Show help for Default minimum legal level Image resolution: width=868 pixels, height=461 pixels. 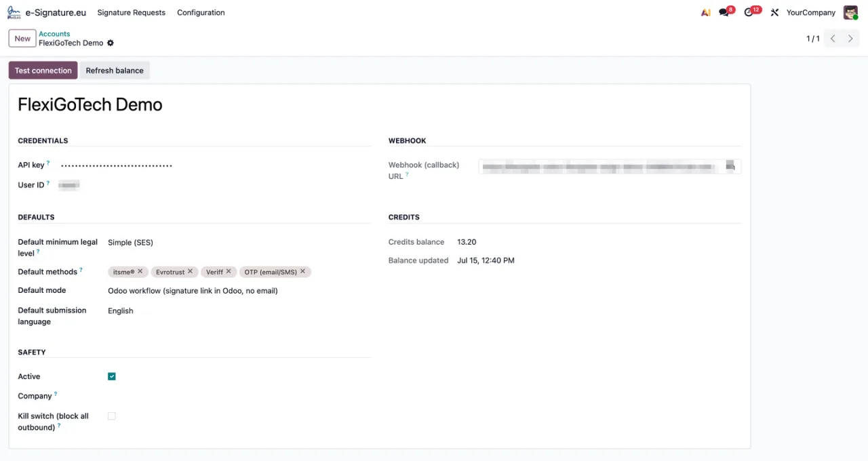tap(38, 252)
